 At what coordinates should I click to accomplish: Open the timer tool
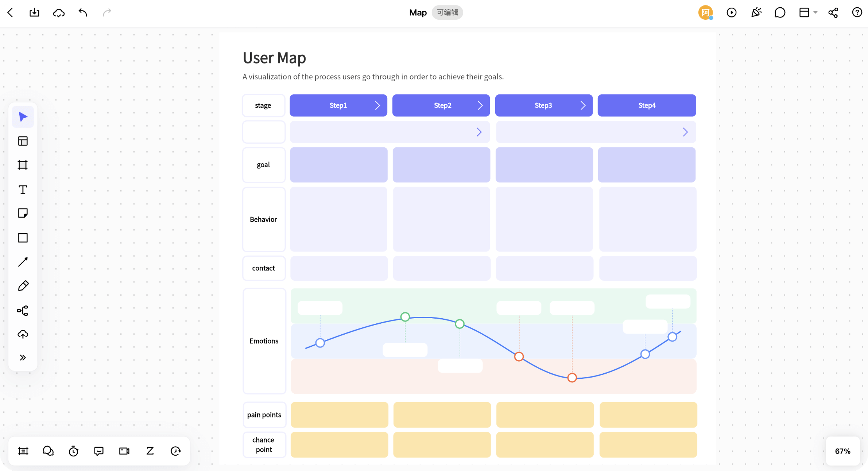[x=74, y=451]
